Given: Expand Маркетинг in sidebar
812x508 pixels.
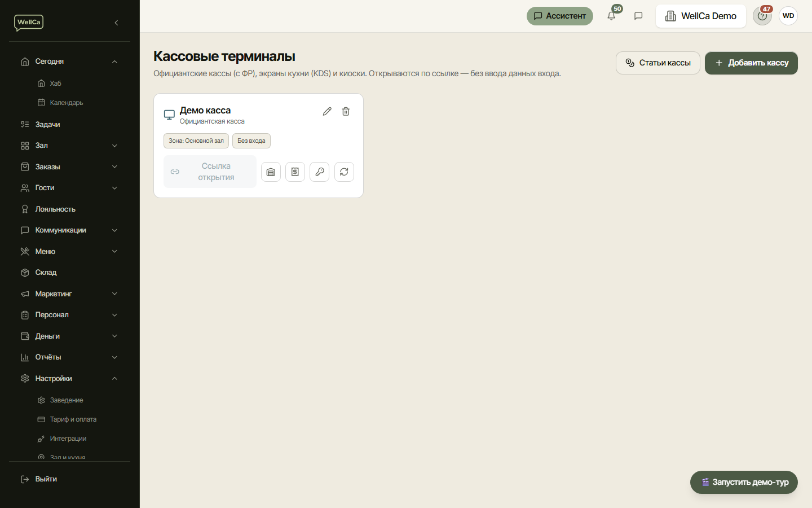Looking at the screenshot, I should pyautogui.click(x=70, y=294).
